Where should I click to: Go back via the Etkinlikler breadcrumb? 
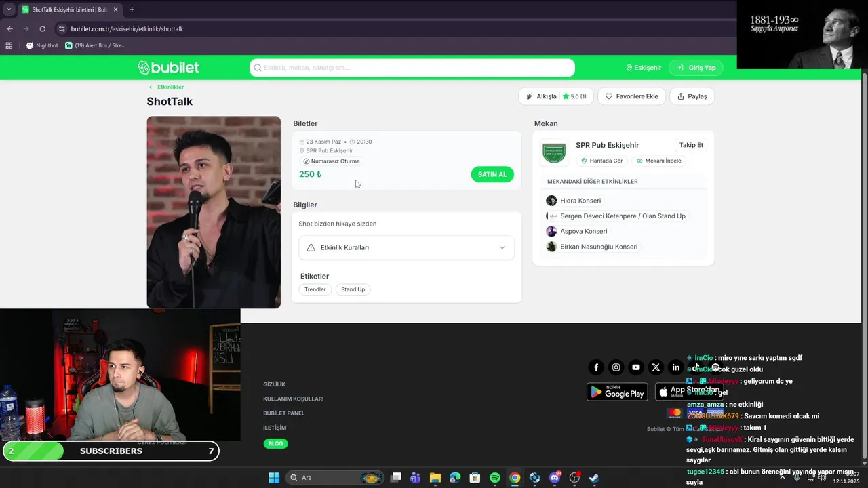[x=166, y=87]
